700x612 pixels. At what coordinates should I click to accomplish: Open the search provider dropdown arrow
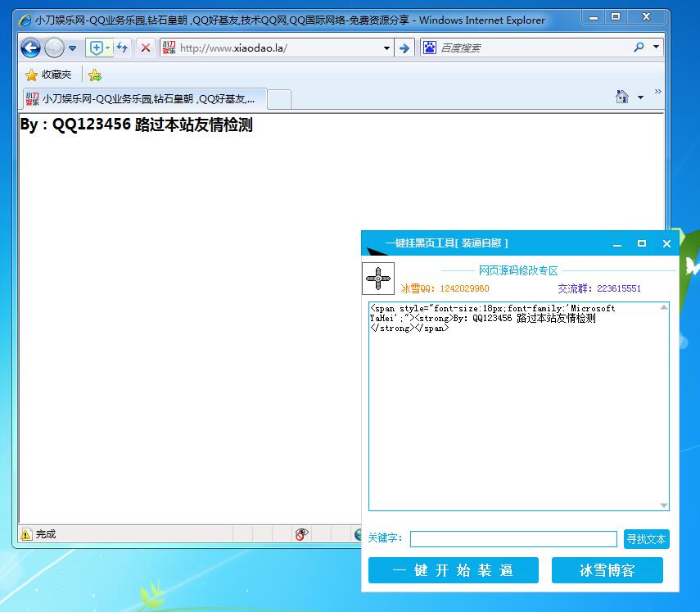click(656, 48)
